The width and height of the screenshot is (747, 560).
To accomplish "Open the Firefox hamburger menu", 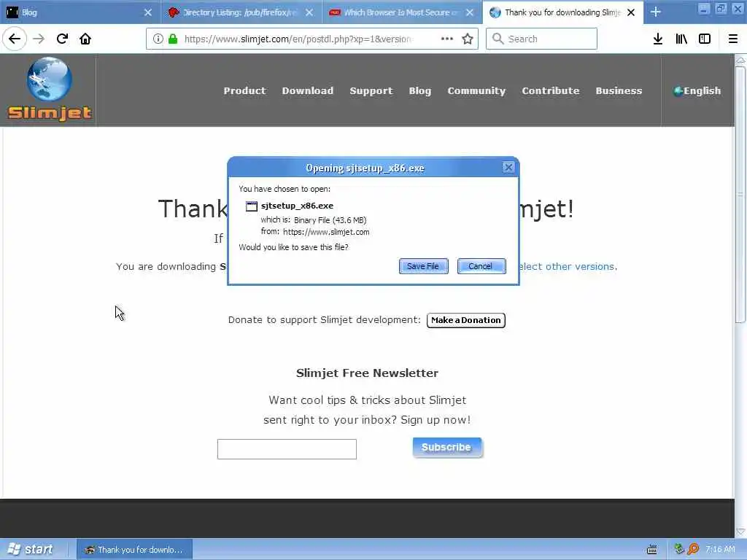I will pos(732,39).
